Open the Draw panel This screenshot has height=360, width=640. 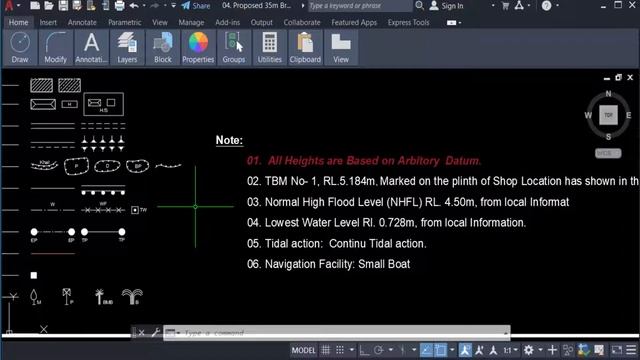[20, 47]
